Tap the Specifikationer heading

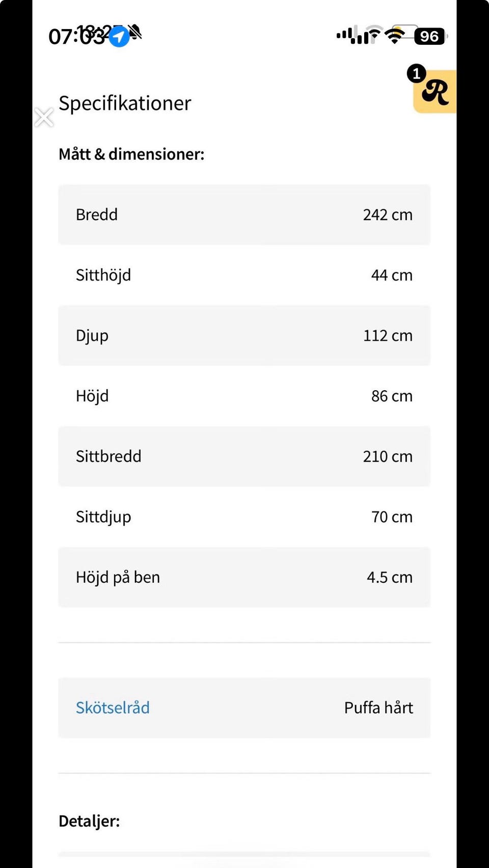(x=125, y=103)
